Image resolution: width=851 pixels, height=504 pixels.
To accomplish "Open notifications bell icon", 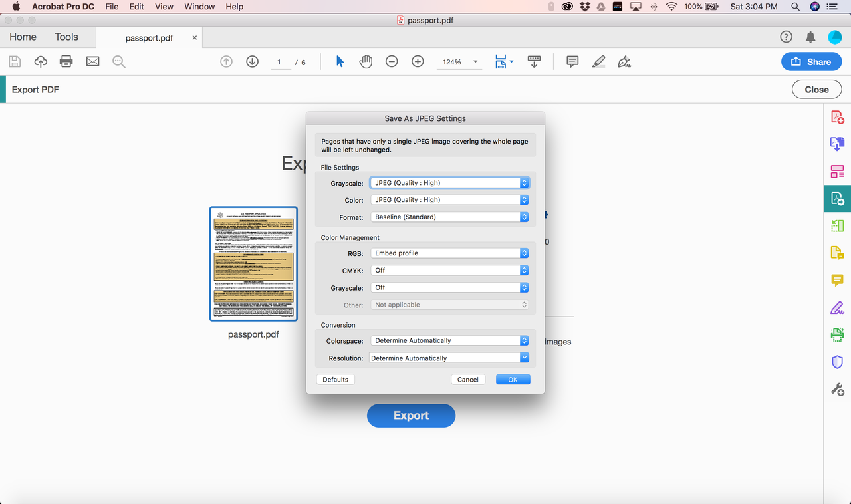I will [810, 37].
